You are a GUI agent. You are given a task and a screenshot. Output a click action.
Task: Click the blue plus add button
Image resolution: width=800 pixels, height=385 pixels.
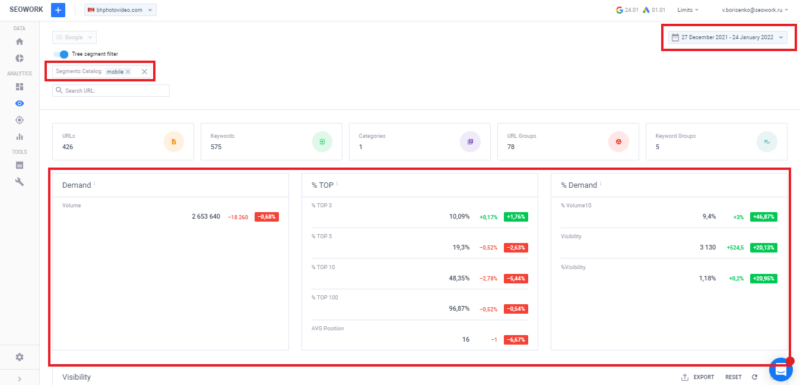(58, 10)
